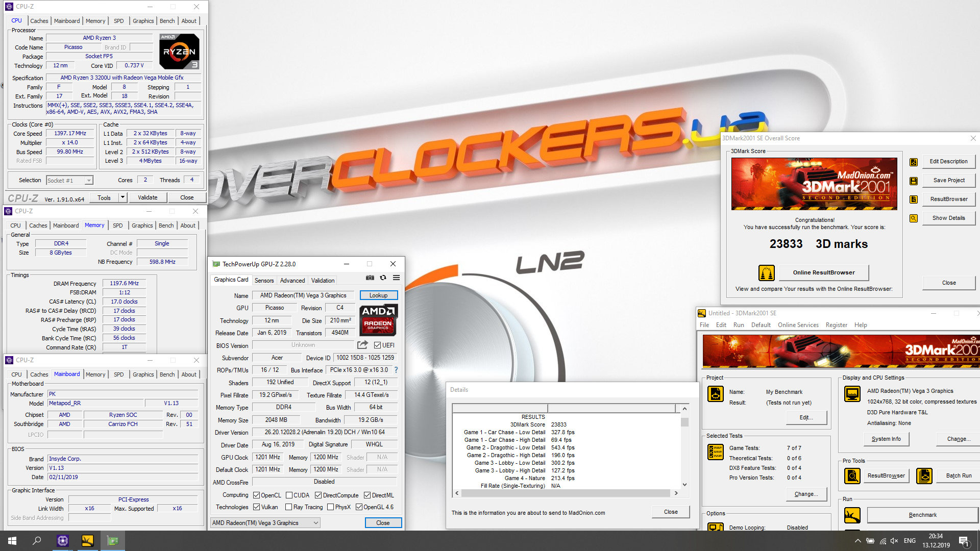The width and height of the screenshot is (980, 551).
Task: Expand the CPU-Z Tools dropdown arrow
Action: (122, 197)
